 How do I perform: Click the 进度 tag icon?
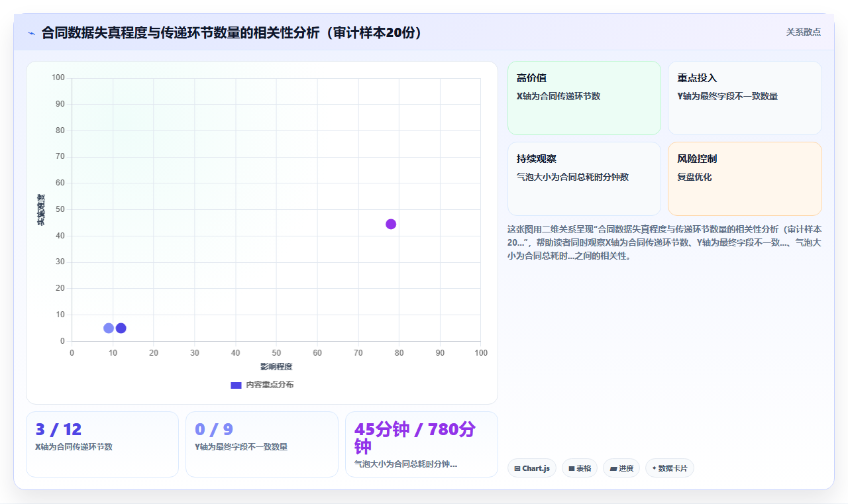tap(613, 469)
